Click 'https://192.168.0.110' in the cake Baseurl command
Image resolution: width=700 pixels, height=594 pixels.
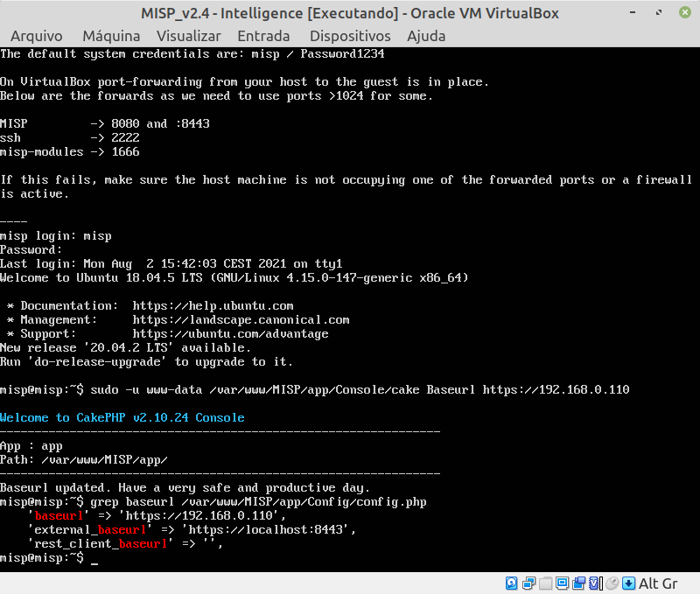(x=556, y=389)
